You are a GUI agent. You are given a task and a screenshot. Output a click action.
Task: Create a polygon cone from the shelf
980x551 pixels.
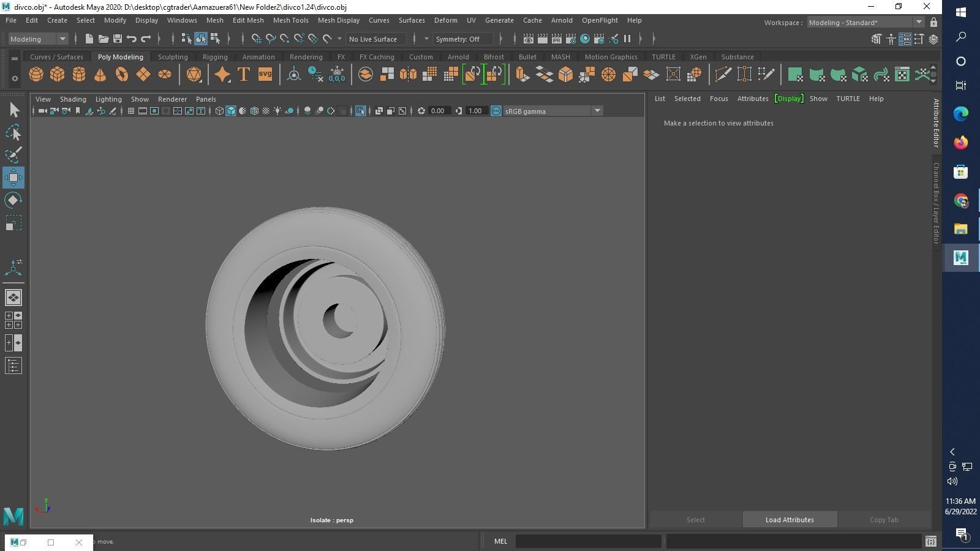click(x=100, y=74)
